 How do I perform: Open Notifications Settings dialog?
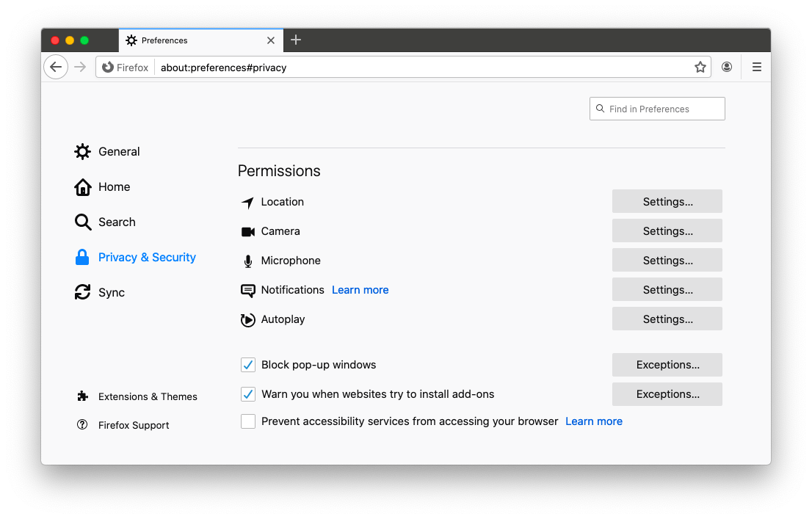[667, 289]
